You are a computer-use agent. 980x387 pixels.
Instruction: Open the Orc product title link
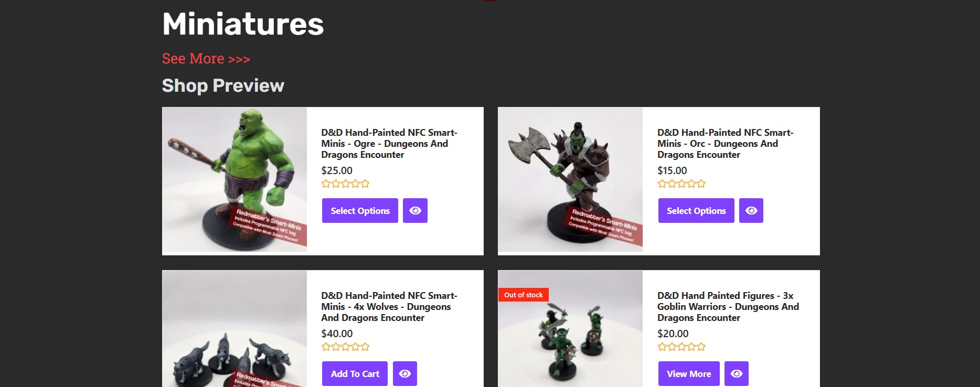726,144
